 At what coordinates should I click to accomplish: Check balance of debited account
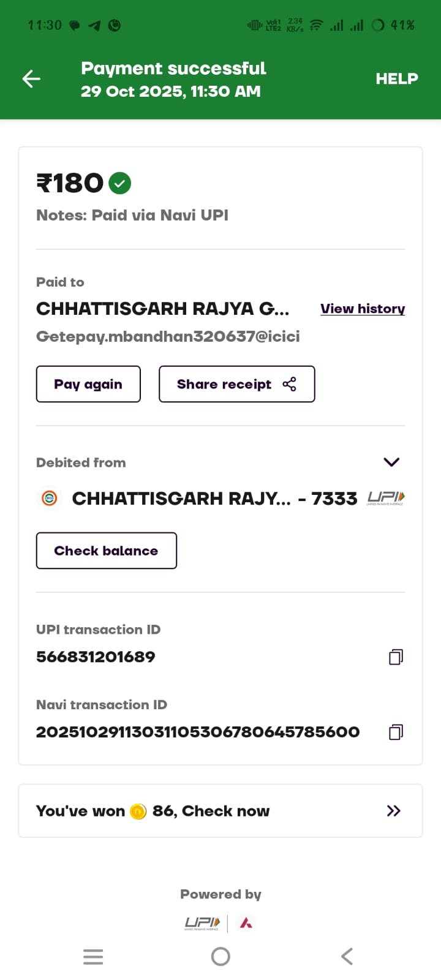pos(106,551)
